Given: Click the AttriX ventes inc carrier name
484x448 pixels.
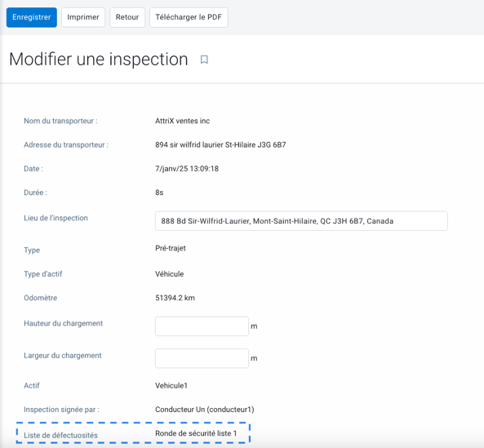Looking at the screenshot, I should [183, 121].
